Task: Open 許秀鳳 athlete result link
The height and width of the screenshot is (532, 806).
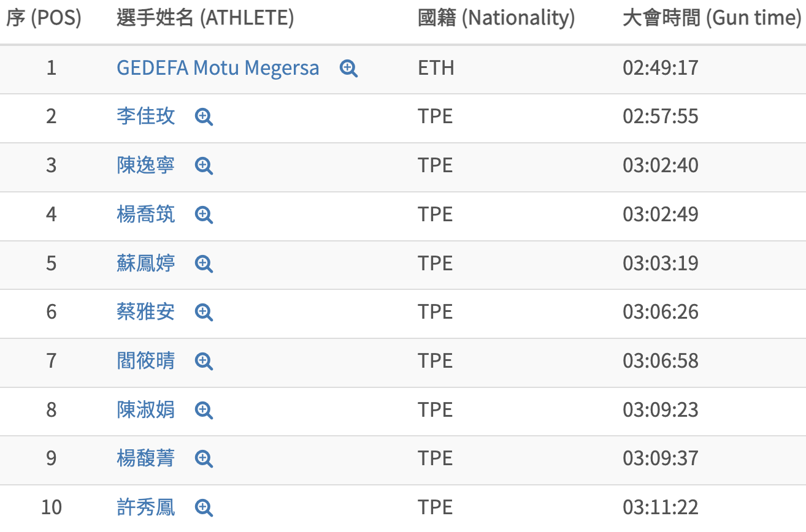Action: (x=145, y=507)
